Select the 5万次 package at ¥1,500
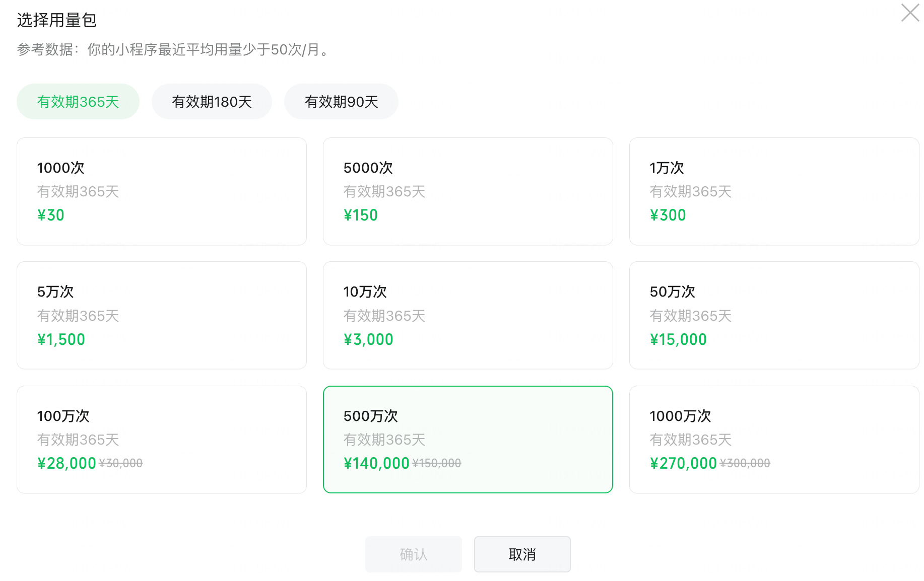 (161, 315)
